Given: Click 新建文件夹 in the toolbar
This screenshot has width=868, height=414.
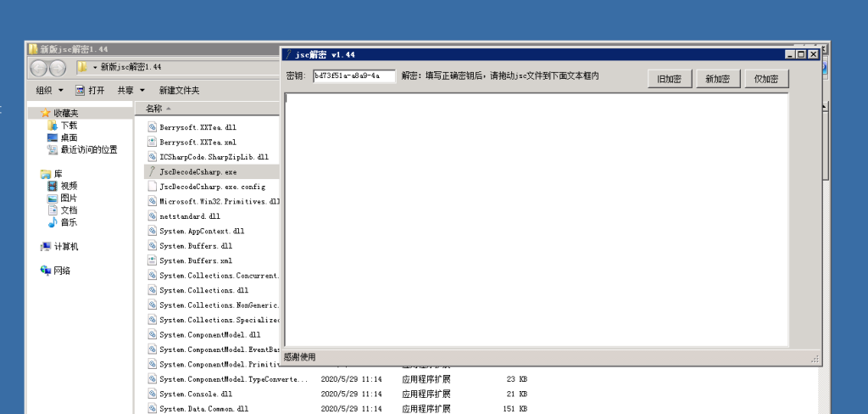Looking at the screenshot, I should coord(179,90).
